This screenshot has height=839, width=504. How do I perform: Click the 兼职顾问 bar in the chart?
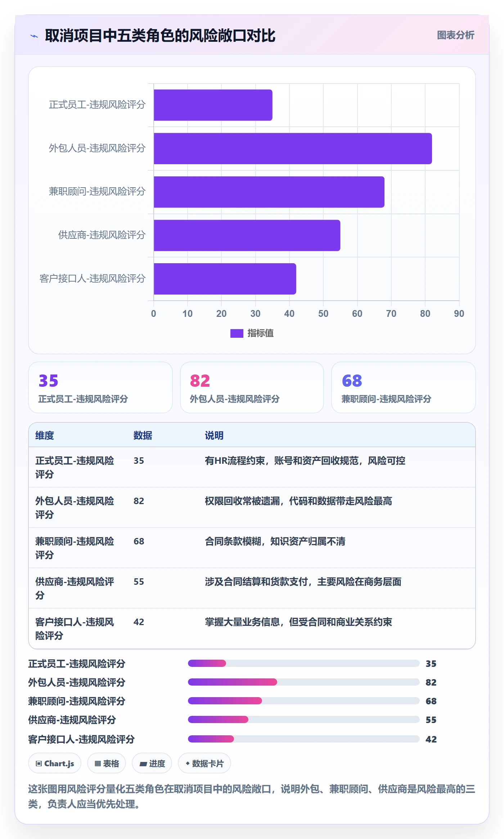point(269,192)
